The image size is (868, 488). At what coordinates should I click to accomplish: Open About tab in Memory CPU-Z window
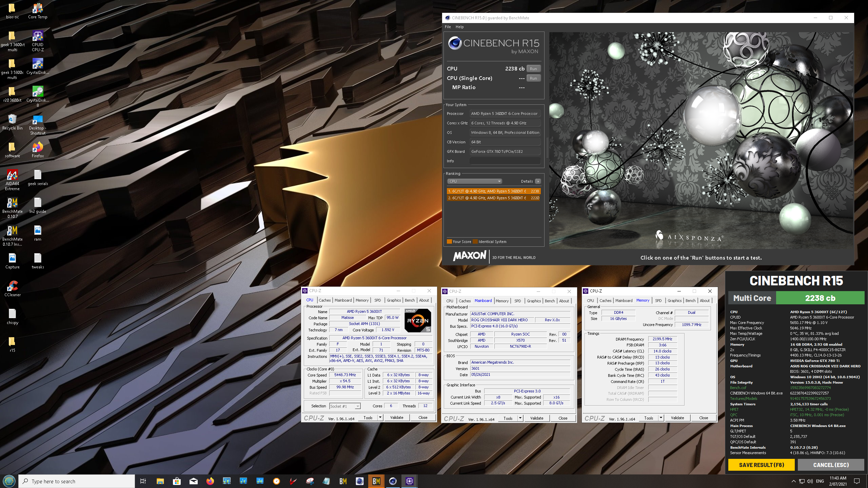(x=705, y=301)
